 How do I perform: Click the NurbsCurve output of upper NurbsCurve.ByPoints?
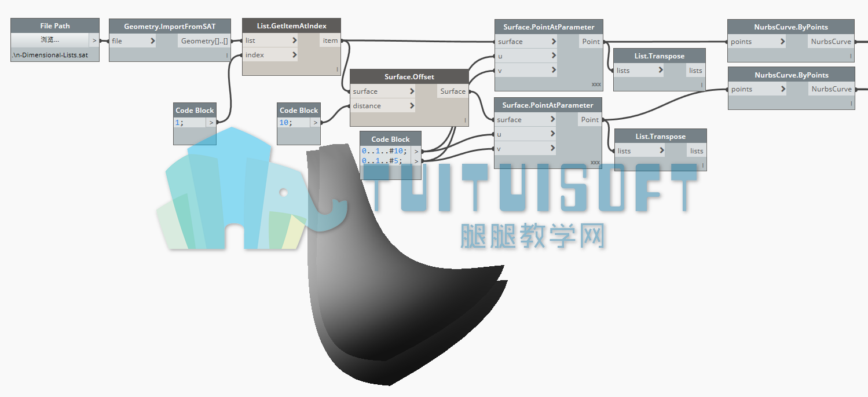pyautogui.click(x=831, y=42)
